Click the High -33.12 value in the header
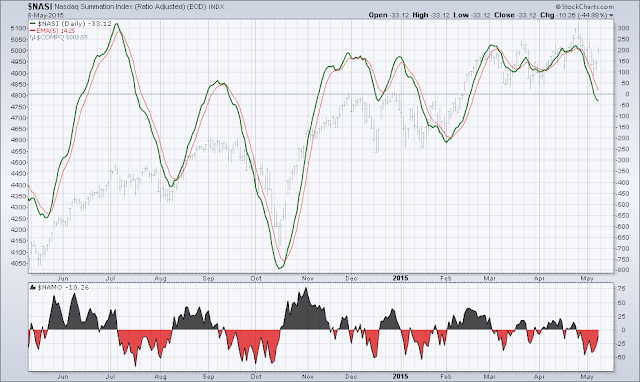The height and width of the screenshot is (382, 640). (x=431, y=15)
